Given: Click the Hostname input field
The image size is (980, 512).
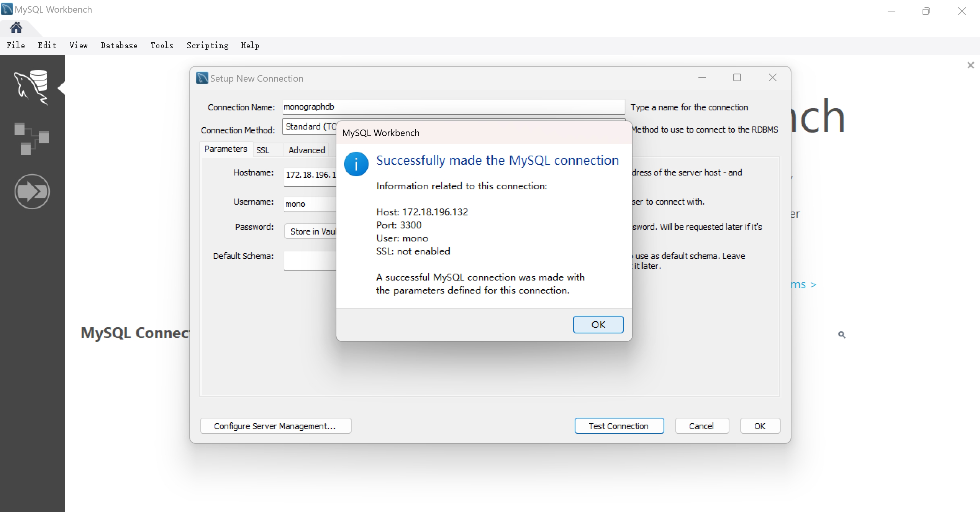Looking at the screenshot, I should point(310,177).
